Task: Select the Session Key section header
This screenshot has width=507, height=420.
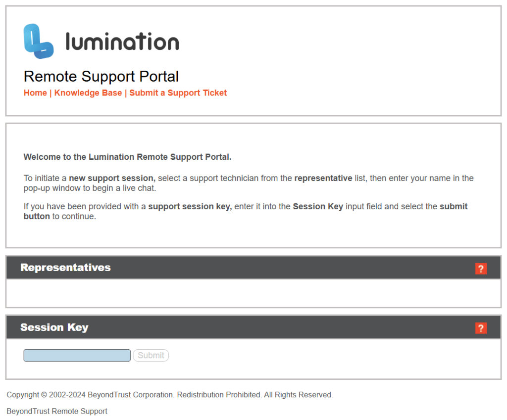Action: click(253, 327)
